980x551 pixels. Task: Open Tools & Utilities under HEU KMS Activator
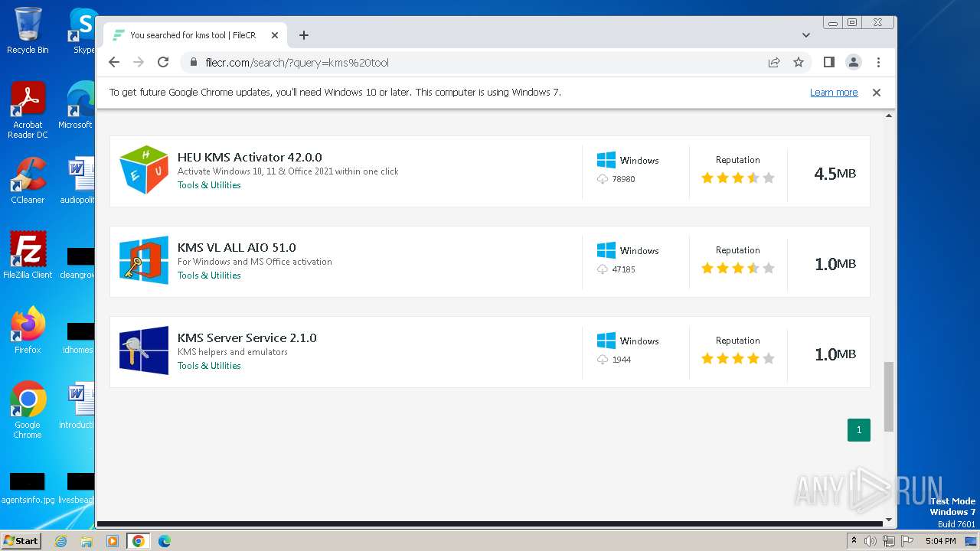tap(209, 185)
